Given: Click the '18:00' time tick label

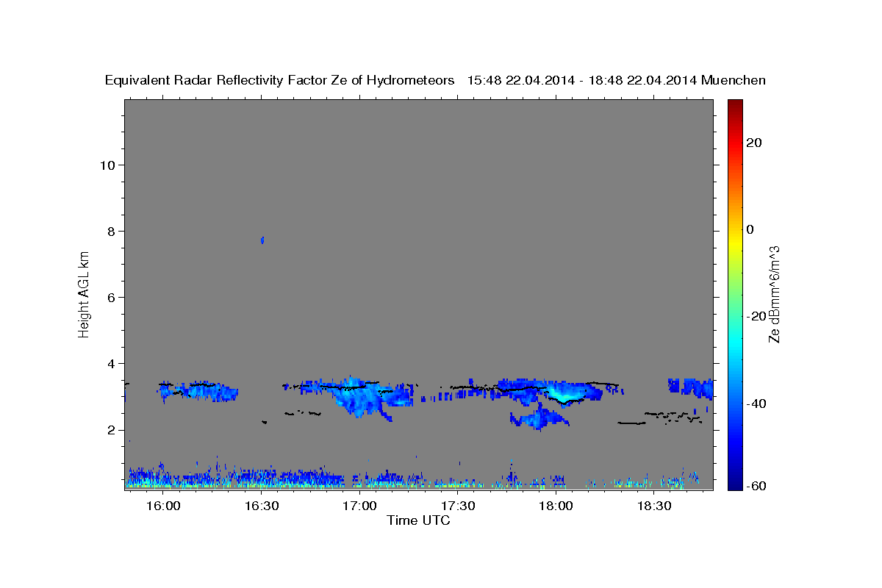Looking at the screenshot, I should (556, 506).
